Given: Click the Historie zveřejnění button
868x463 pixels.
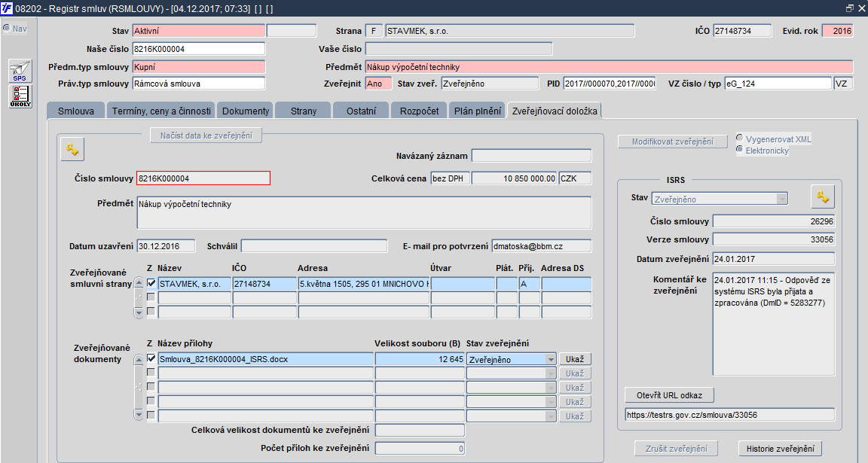Looking at the screenshot, I should click(x=780, y=449).
